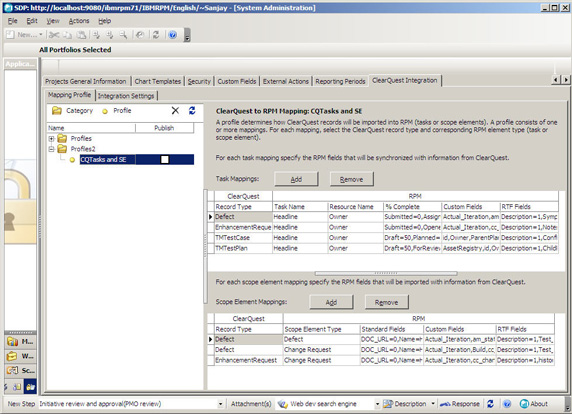Click the search magnifier toolbar icon
This screenshot has width=572, height=414.
pos(124,35)
